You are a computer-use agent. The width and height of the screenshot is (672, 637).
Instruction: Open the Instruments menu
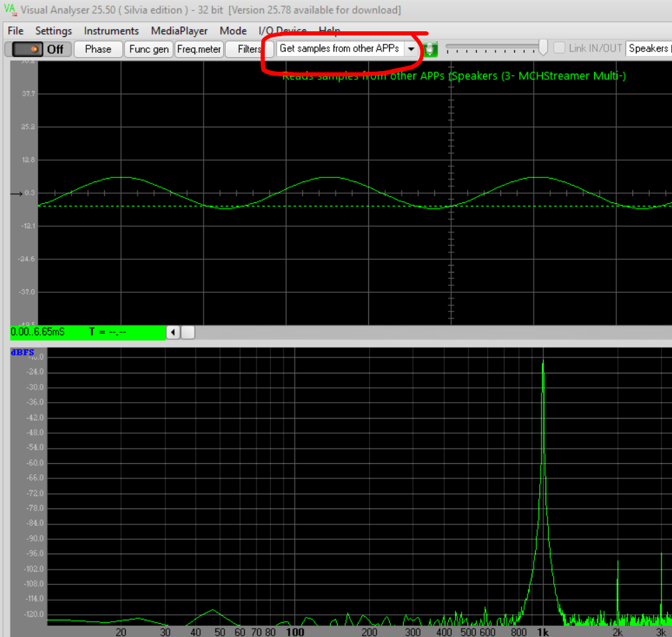[x=111, y=31]
